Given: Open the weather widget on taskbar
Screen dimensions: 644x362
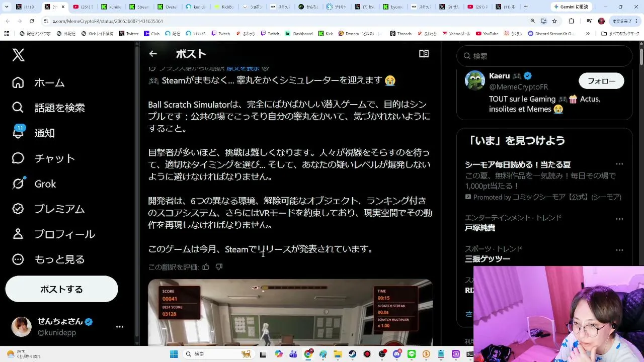Looking at the screenshot, I should tap(24, 354).
